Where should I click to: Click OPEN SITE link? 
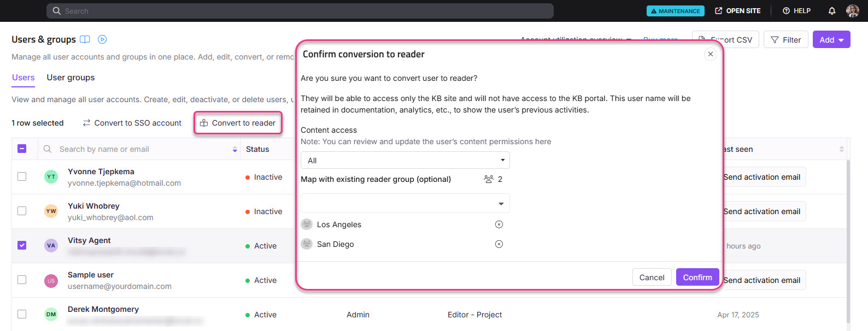click(737, 11)
